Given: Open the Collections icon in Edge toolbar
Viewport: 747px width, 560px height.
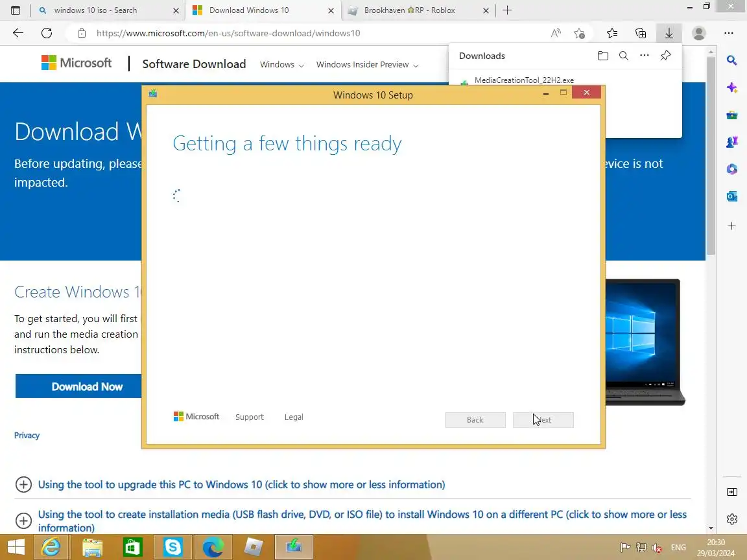Looking at the screenshot, I should [641, 33].
